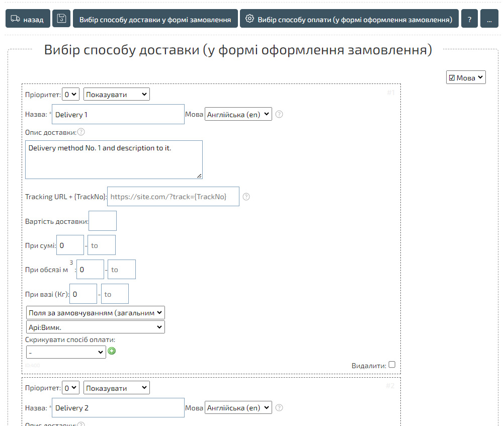The width and height of the screenshot is (504, 426).
Task: Open the Мова dropdown at top right
Action: [x=466, y=77]
